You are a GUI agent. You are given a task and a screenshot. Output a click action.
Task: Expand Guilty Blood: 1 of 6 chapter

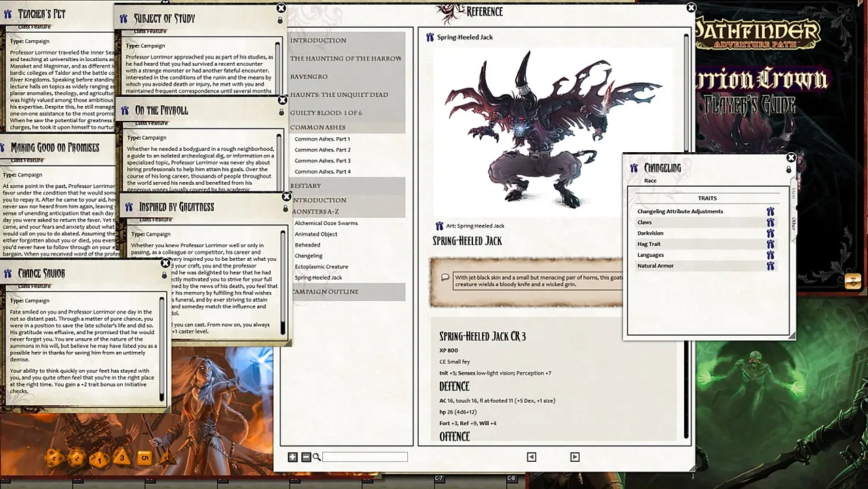347,113
